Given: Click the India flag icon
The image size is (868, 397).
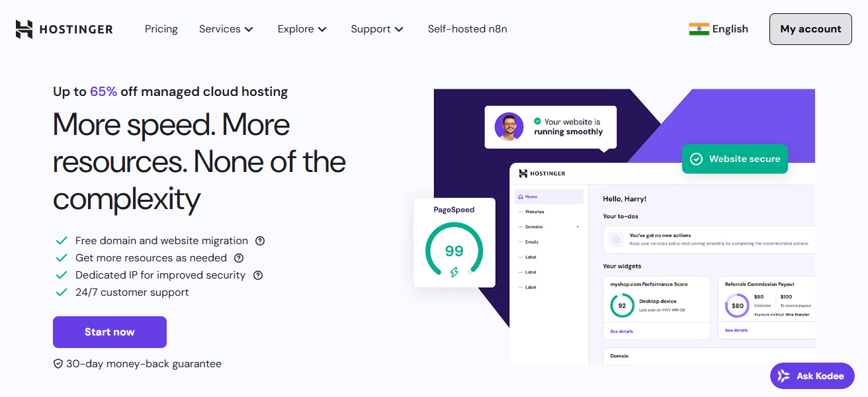Looking at the screenshot, I should click(699, 29).
